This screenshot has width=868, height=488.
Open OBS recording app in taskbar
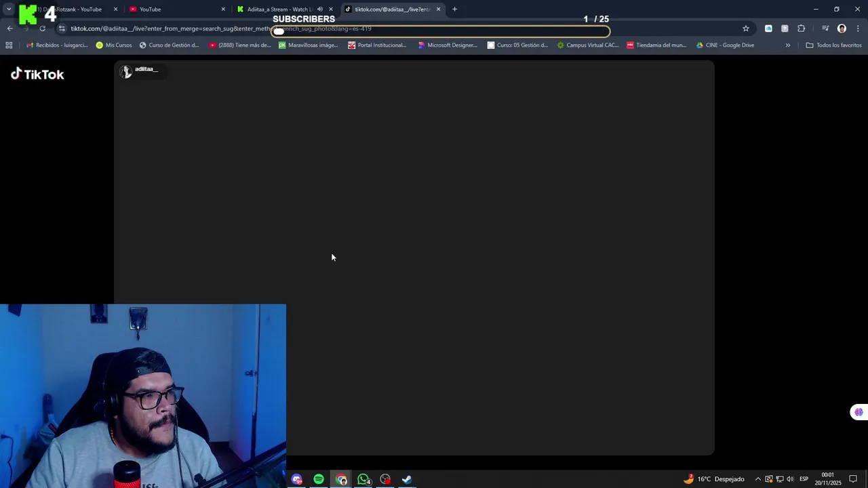[x=385, y=479]
